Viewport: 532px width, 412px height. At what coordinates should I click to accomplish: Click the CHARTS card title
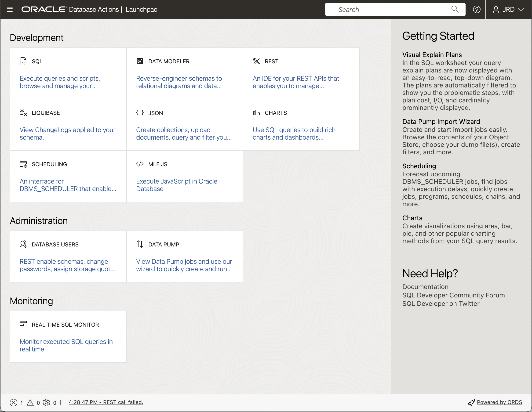(276, 113)
